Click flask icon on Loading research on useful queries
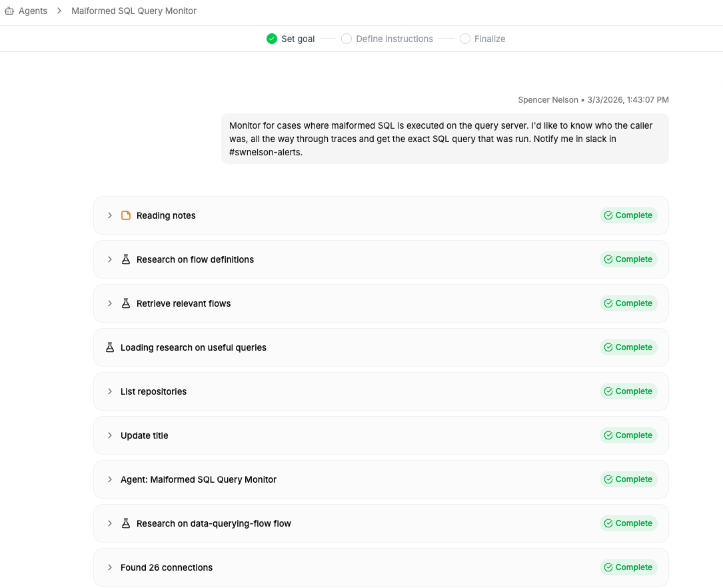Viewport: 723px width, 588px height. pos(110,347)
